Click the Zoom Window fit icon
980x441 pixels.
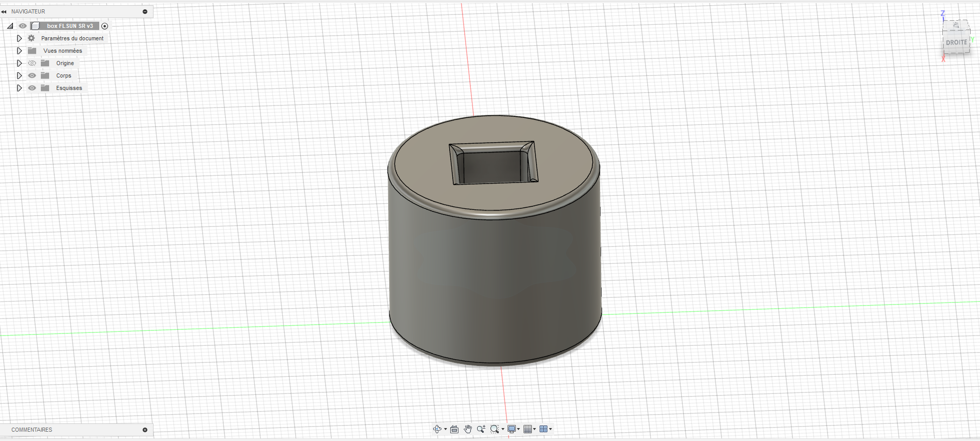494,429
